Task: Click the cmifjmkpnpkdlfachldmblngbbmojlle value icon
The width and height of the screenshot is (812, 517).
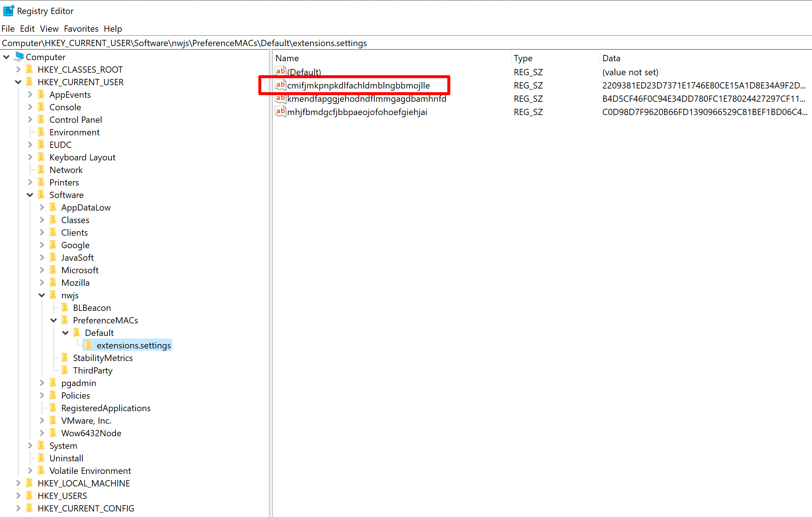Action: [x=281, y=85]
